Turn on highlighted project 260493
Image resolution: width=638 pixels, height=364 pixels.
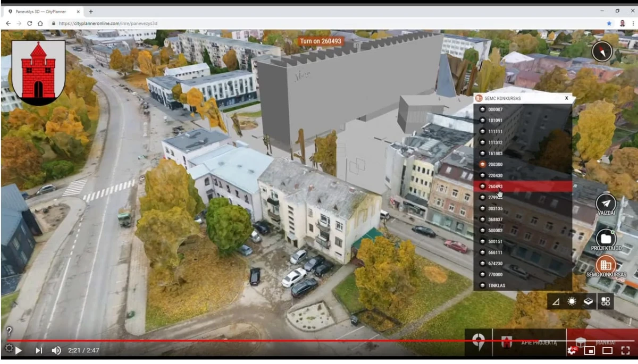523,187
